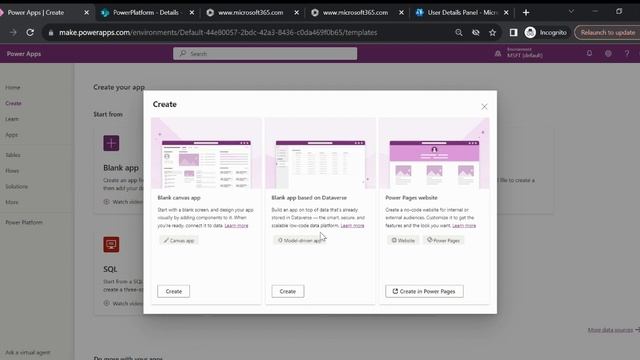Image resolution: width=640 pixels, height=360 pixels.
Task: Select the Power Pages tag
Action: click(x=443, y=240)
